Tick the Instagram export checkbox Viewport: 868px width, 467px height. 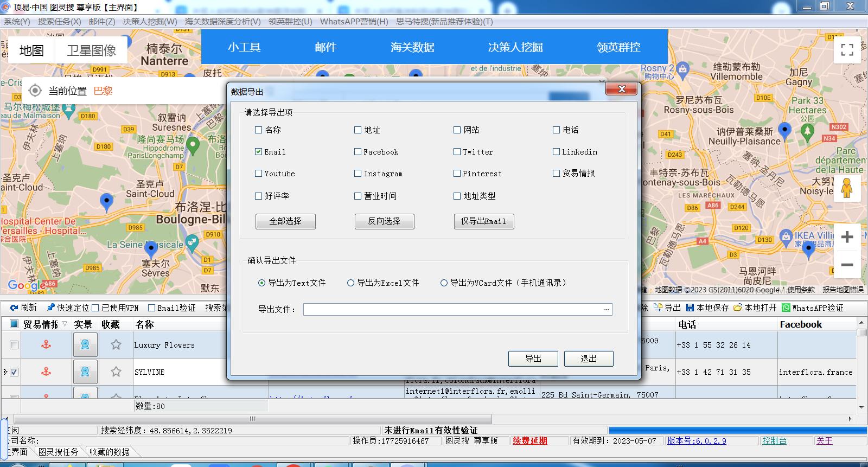[358, 174]
